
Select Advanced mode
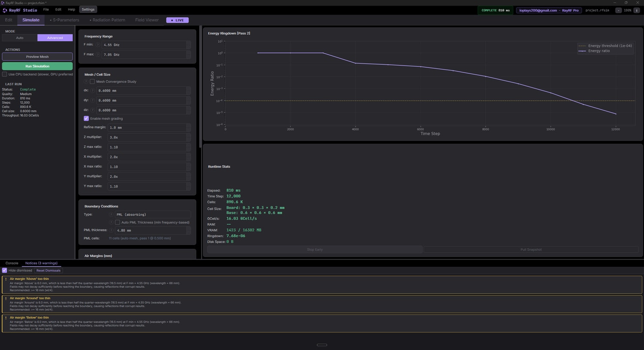55,38
